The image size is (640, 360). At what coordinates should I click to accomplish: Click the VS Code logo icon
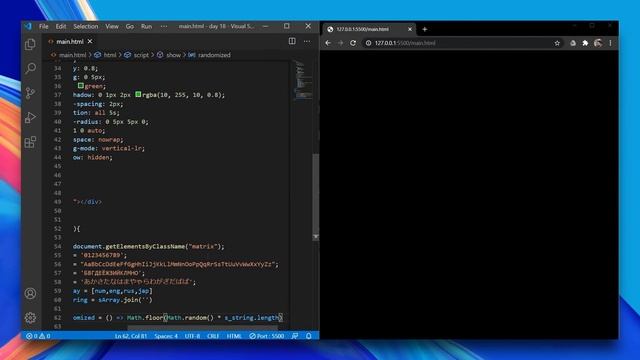tap(28, 26)
